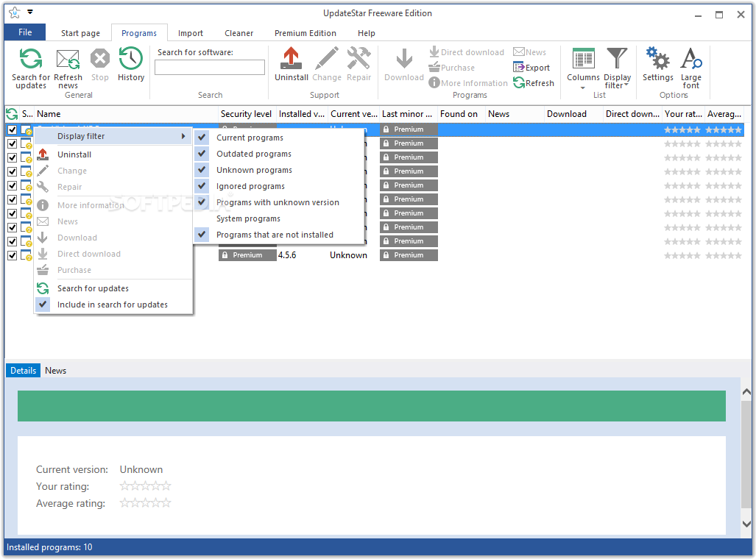Select the Details tab in bottom panel
This screenshot has height=559, width=756.
[23, 371]
